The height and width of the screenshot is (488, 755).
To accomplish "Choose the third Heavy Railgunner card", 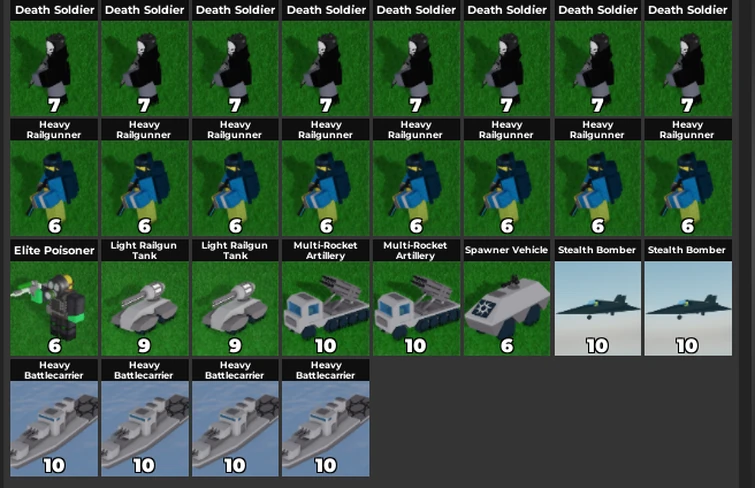I will coord(235,178).
